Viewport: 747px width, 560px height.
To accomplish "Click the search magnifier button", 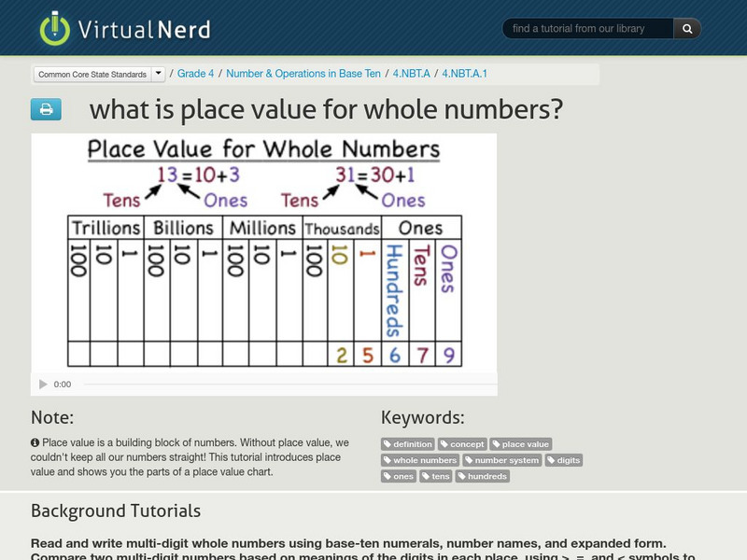I will (686, 29).
